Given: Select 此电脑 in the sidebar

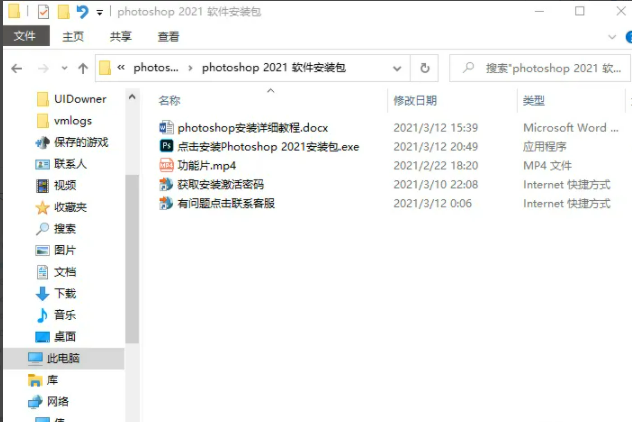Looking at the screenshot, I should click(x=64, y=358).
